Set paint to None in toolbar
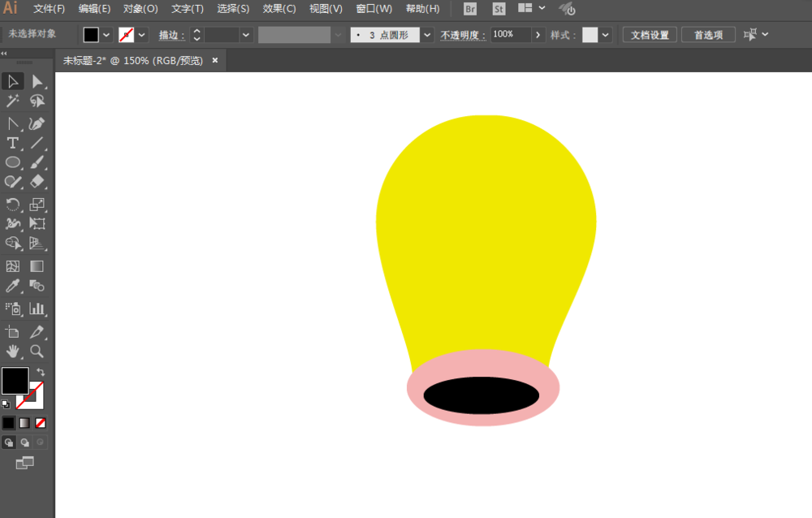The image size is (812, 518). [x=41, y=422]
